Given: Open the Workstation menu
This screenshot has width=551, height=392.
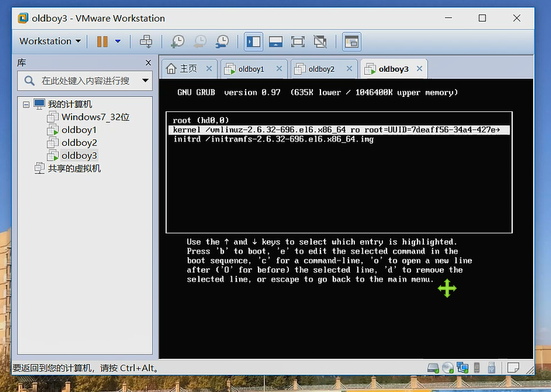Looking at the screenshot, I should [x=50, y=41].
